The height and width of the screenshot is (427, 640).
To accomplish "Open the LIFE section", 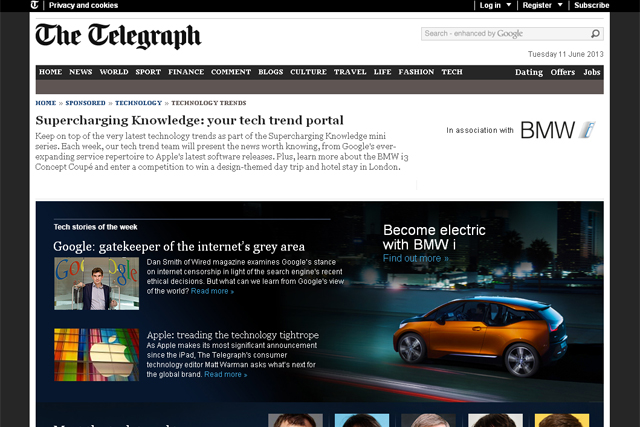I will (382, 72).
